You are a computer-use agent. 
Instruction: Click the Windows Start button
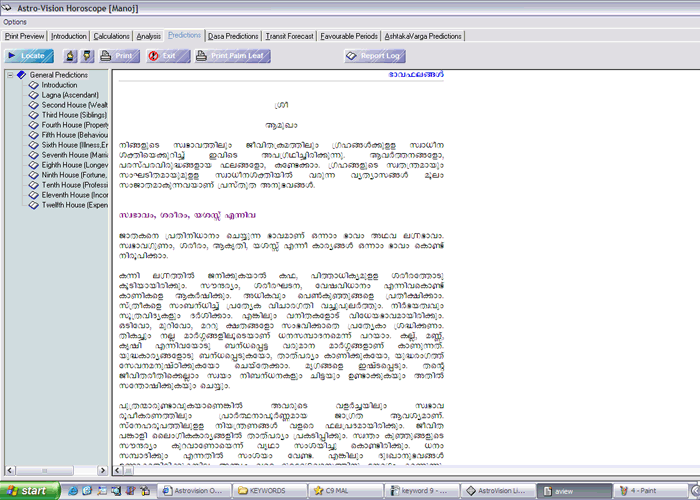click(29, 491)
